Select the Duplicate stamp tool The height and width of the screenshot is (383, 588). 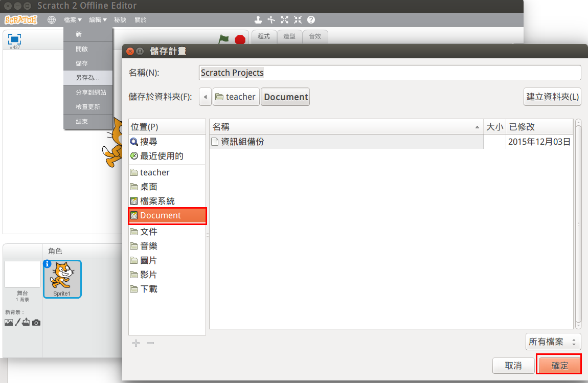pos(258,20)
